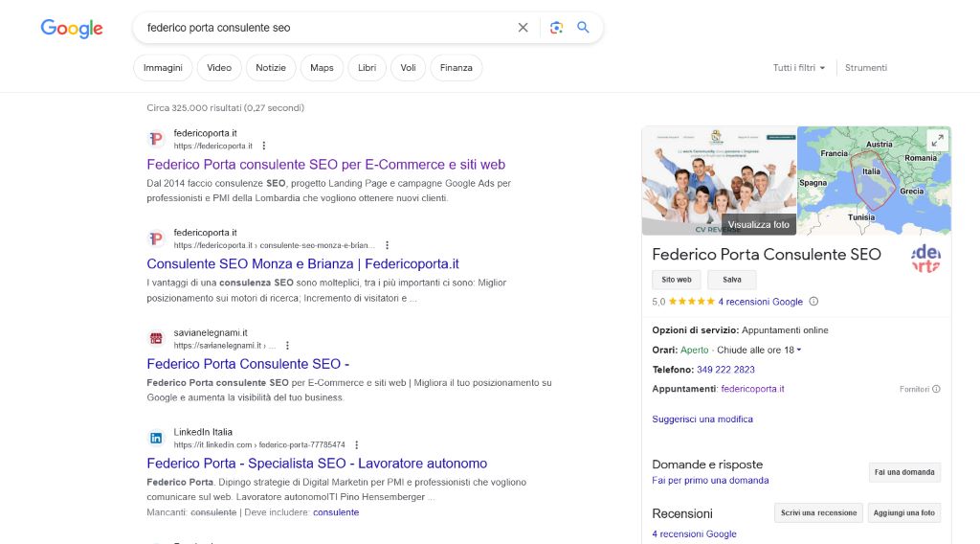Click the savianelegnami.it favicon
Image resolution: width=980 pixels, height=544 pixels.
point(156,338)
